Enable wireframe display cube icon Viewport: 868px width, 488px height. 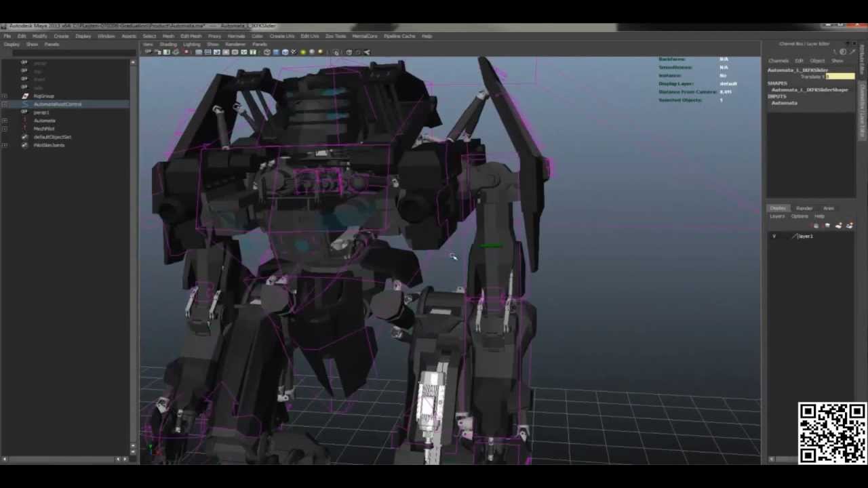click(267, 52)
